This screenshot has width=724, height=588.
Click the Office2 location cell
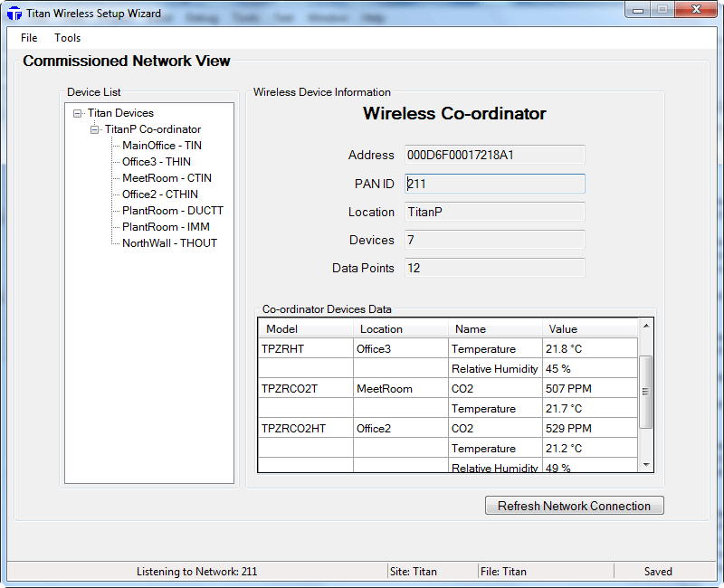(x=401, y=428)
